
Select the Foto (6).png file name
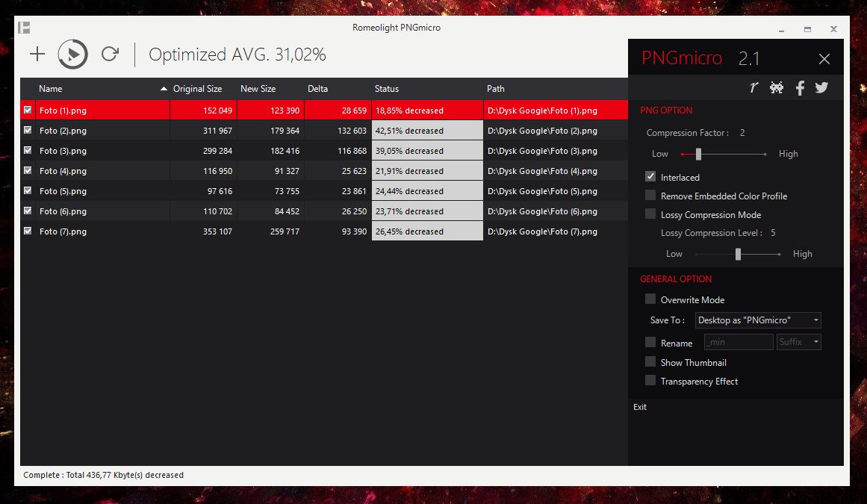coord(63,211)
